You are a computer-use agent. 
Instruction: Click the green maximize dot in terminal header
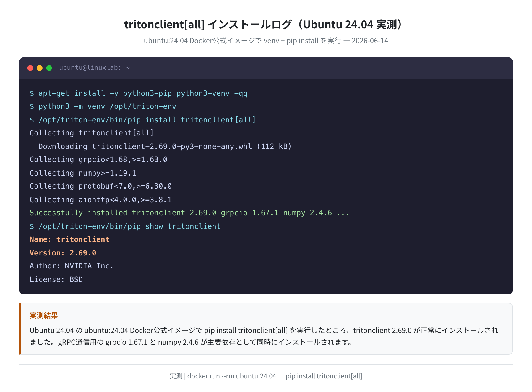[x=49, y=68]
